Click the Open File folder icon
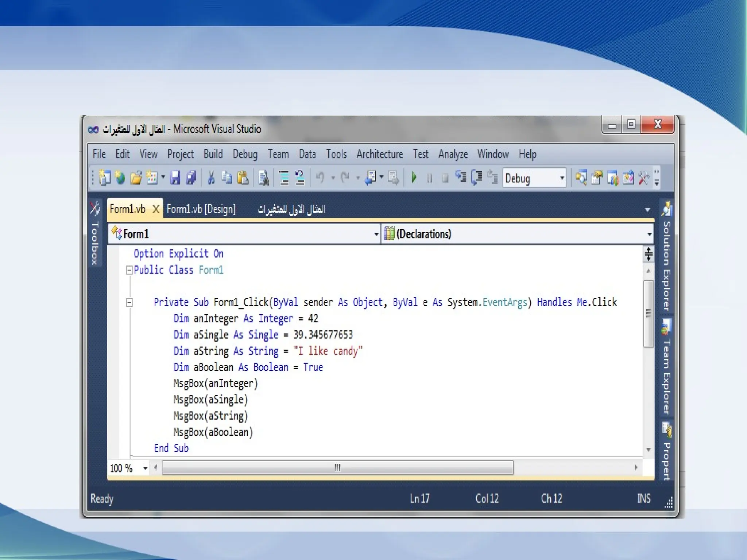The image size is (747, 560). (x=136, y=178)
